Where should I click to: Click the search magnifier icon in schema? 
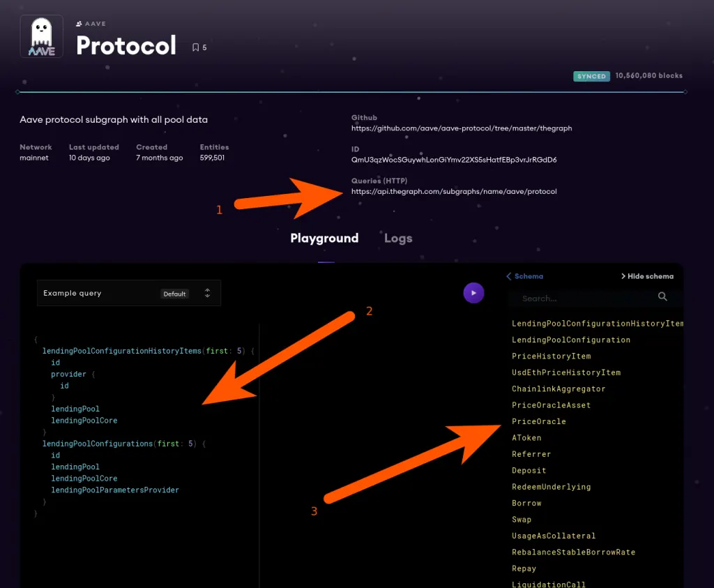[662, 296]
